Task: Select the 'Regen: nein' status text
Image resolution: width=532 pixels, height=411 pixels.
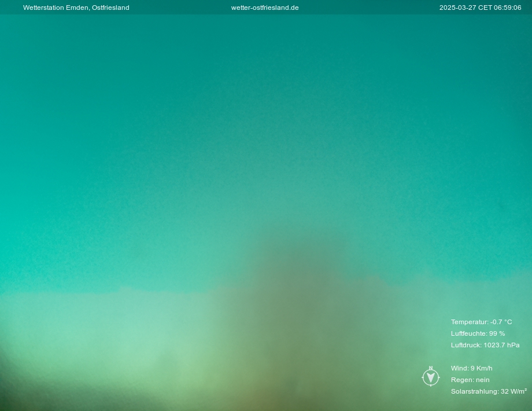Action: pos(470,380)
